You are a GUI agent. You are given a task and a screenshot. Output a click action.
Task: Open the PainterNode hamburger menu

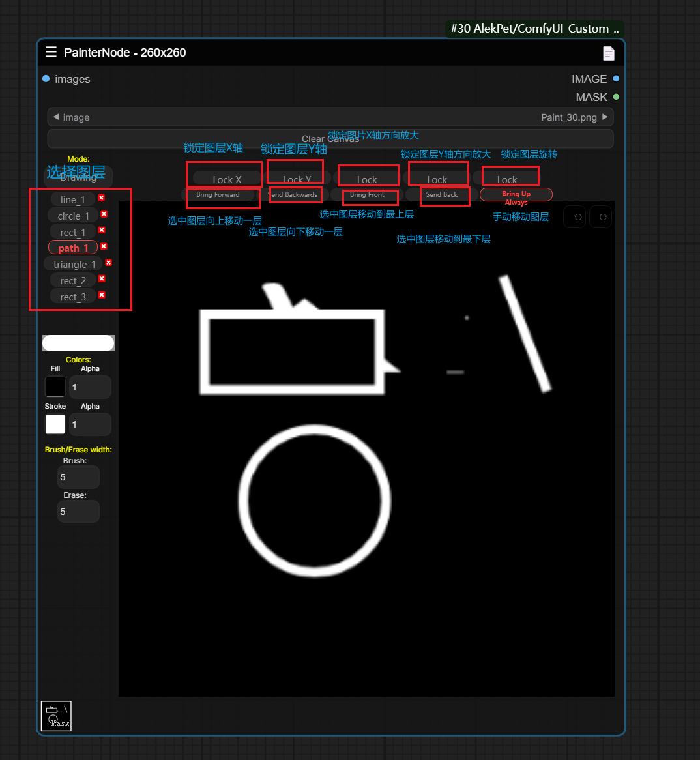pos(51,52)
